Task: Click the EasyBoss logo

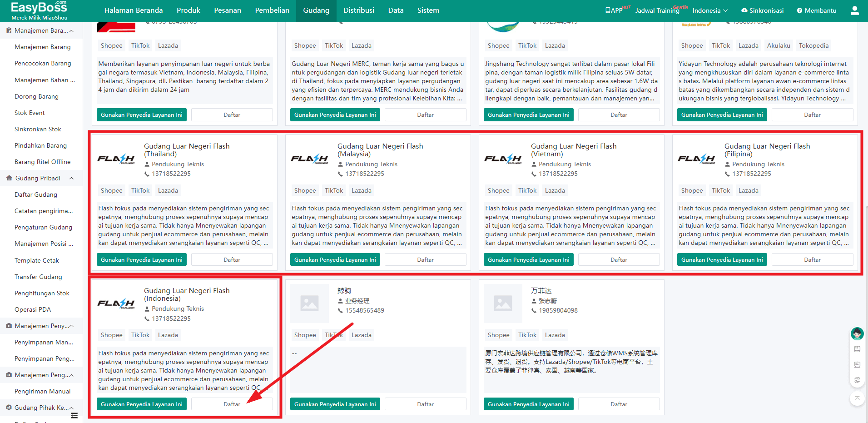Action: pyautogui.click(x=39, y=10)
